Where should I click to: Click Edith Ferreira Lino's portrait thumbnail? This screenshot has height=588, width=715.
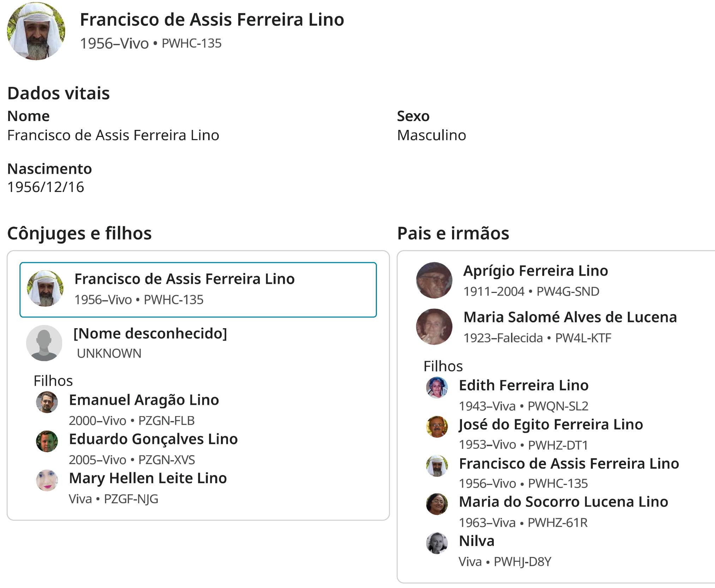click(x=437, y=388)
